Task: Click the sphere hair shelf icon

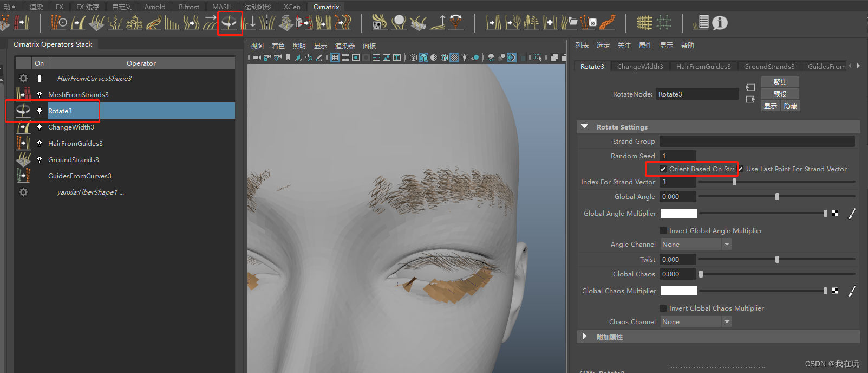Action: [x=399, y=23]
